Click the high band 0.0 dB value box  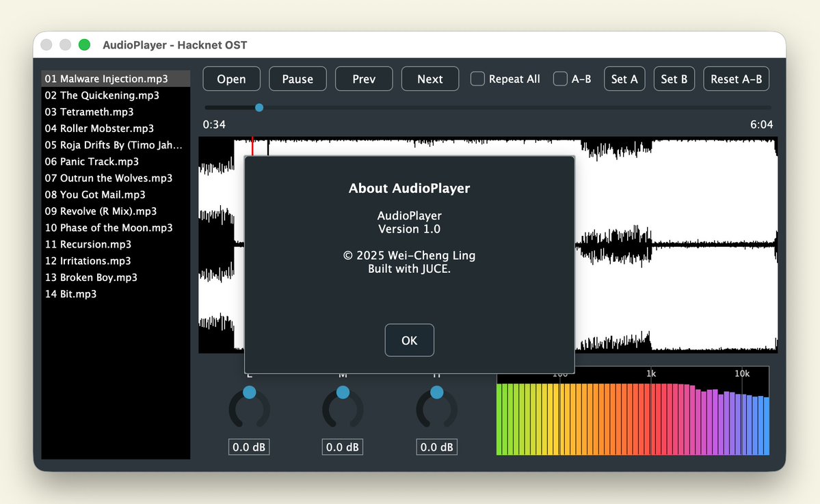pos(436,447)
